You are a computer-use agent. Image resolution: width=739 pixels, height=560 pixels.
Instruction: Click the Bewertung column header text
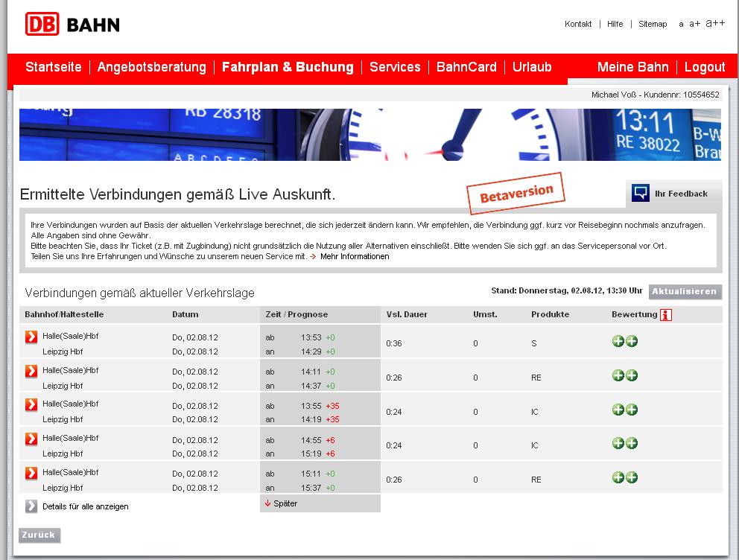point(635,314)
